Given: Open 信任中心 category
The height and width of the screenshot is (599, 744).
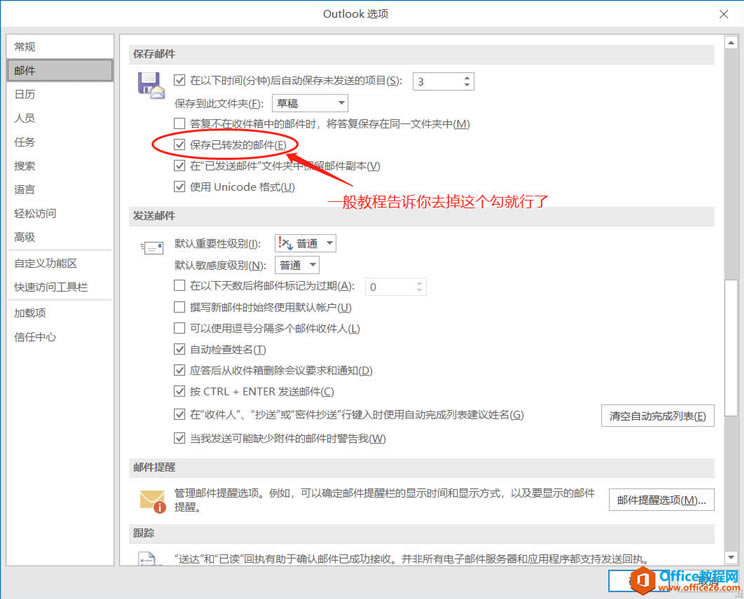Looking at the screenshot, I should (x=60, y=337).
